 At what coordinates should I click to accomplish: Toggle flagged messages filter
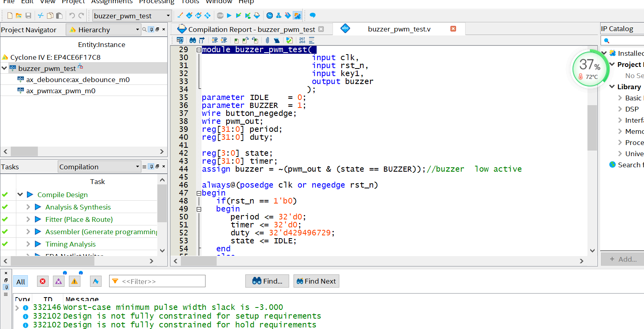click(96, 281)
